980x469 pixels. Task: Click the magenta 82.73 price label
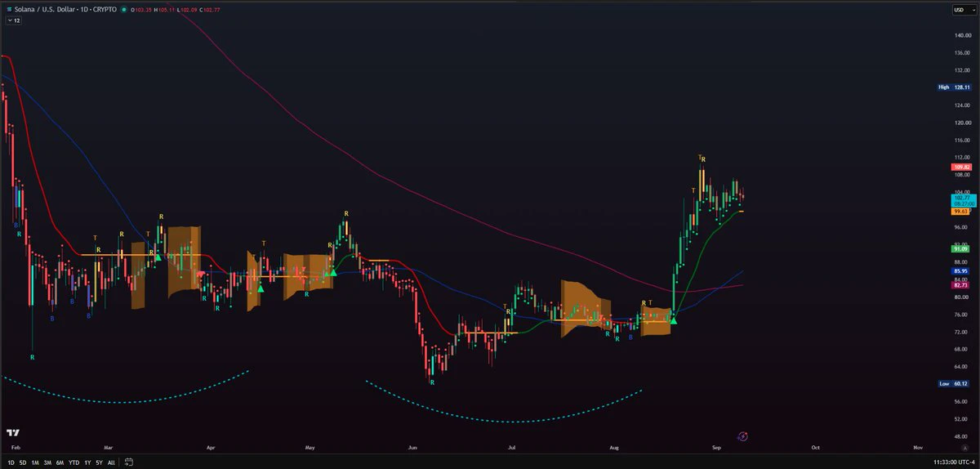[x=961, y=284]
